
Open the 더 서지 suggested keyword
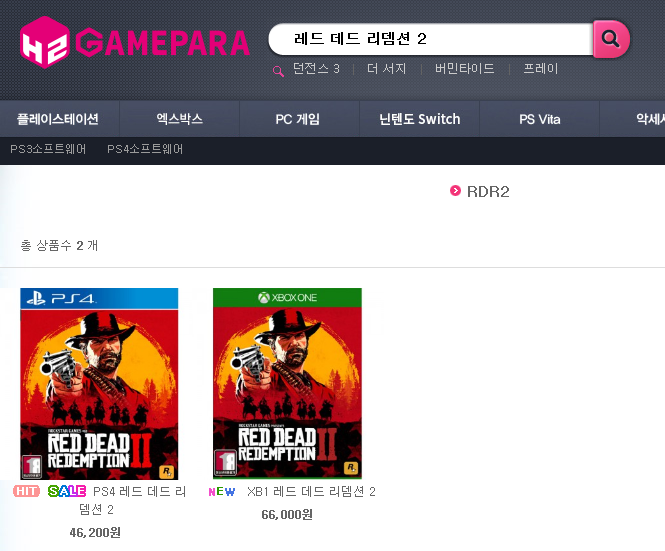[x=387, y=69]
